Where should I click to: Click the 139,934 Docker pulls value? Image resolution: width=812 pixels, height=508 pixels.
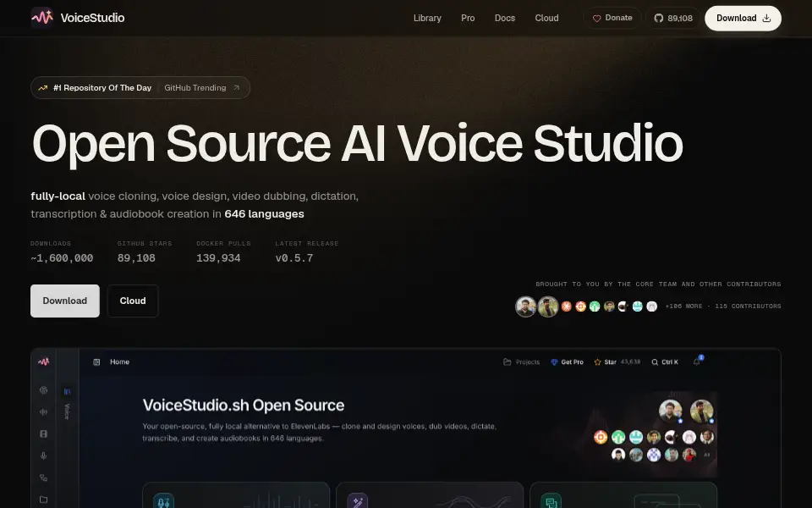pos(218,258)
